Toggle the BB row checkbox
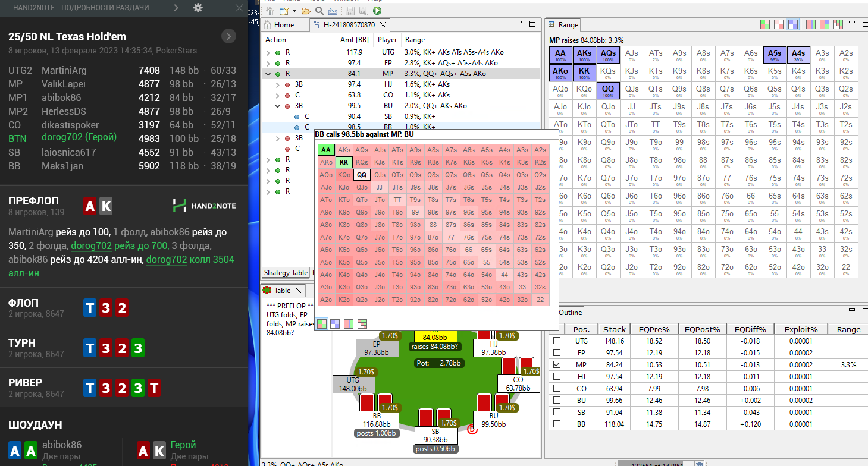868x466 pixels. [x=557, y=424]
